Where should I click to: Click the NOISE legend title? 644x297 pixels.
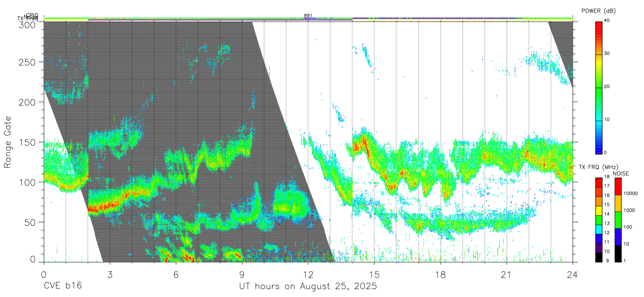tap(621, 173)
